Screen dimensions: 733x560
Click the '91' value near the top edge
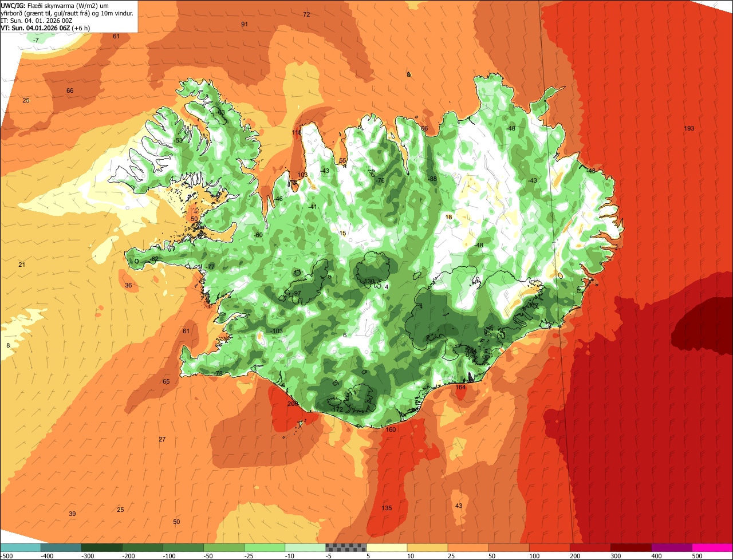(245, 24)
